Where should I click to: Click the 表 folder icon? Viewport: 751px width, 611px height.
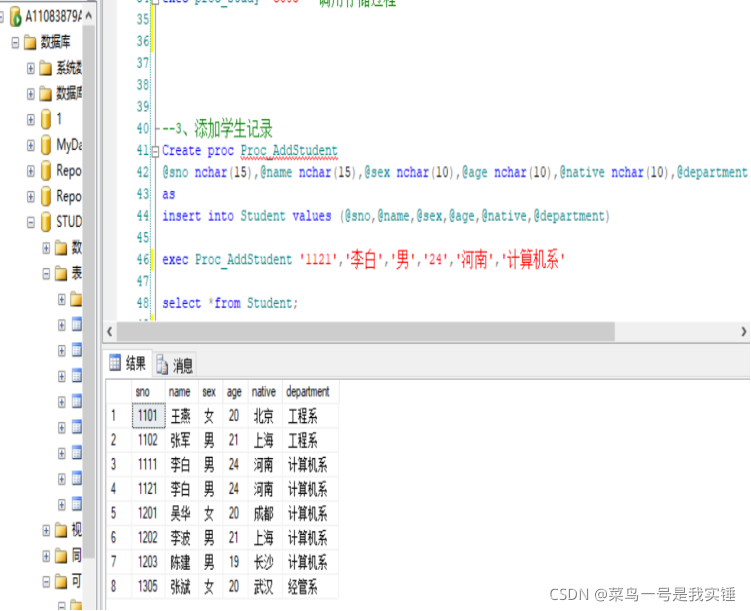point(61,274)
